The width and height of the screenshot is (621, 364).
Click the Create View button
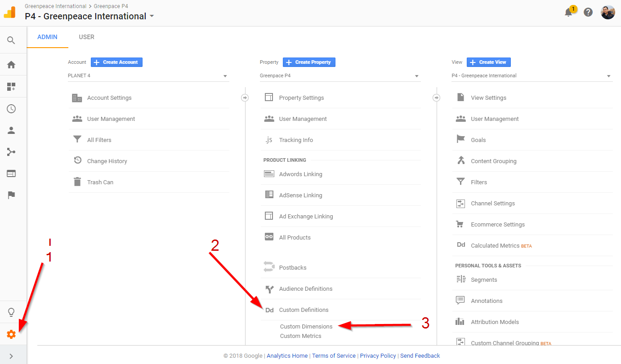[x=489, y=62]
